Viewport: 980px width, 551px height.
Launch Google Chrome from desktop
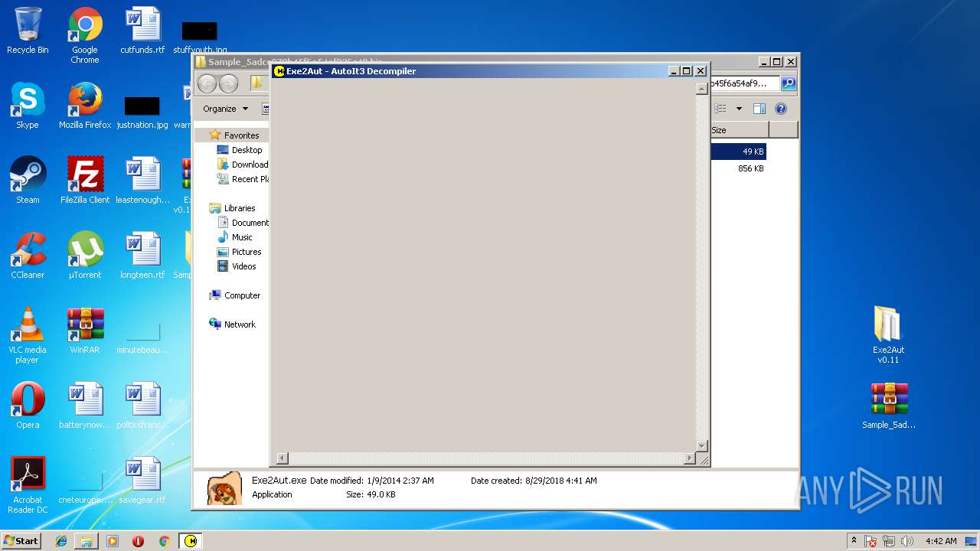85,35
